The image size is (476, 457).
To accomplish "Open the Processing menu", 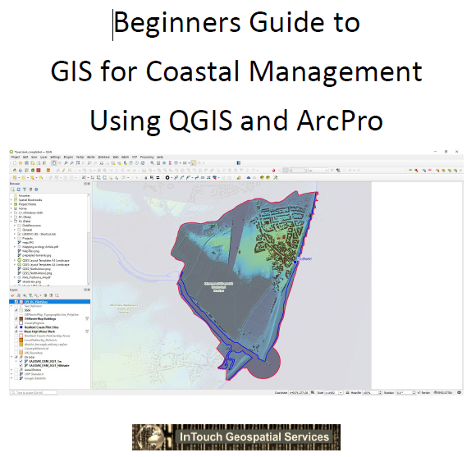I will tap(147, 157).
